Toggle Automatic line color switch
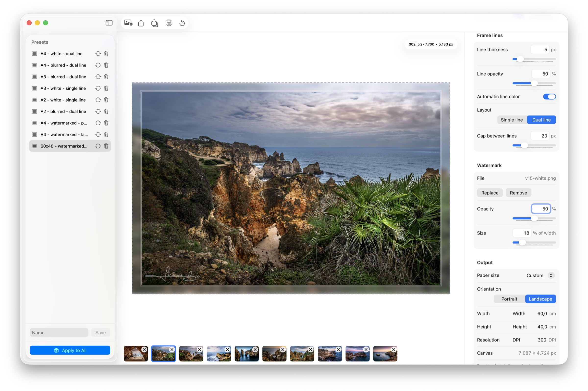Viewport: 588px width, 391px height. [x=549, y=96]
